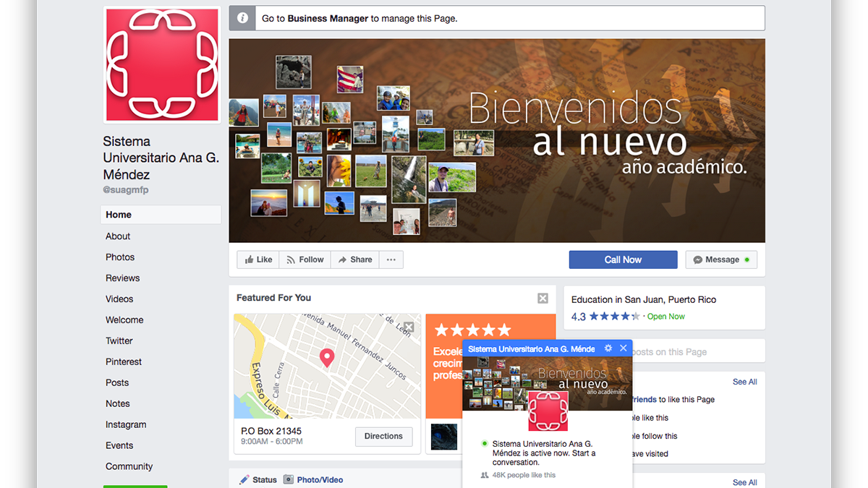868x488 pixels.
Task: Click the 4.3 star rating
Action: pos(605,317)
